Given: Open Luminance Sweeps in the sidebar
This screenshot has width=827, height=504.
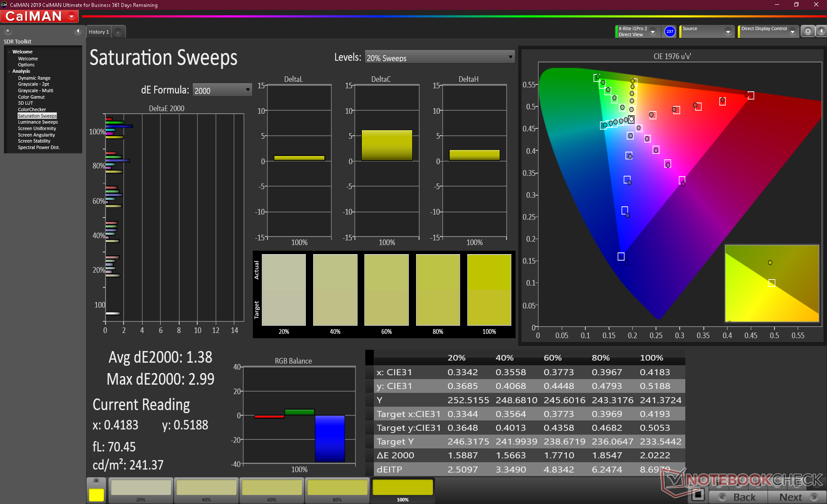Looking at the screenshot, I should point(38,122).
